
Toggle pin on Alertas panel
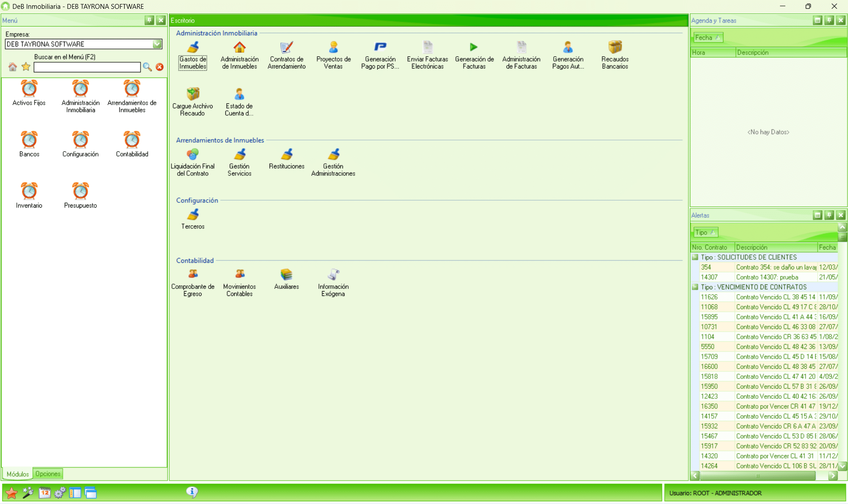click(829, 215)
